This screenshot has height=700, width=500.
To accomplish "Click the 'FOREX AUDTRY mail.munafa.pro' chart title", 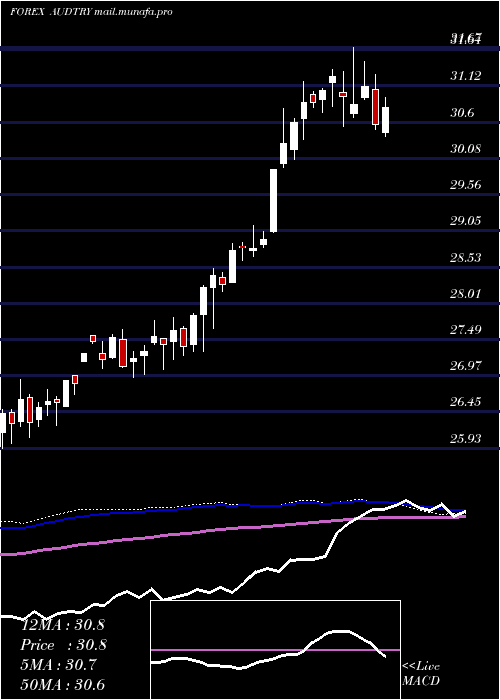I will click(91, 12).
